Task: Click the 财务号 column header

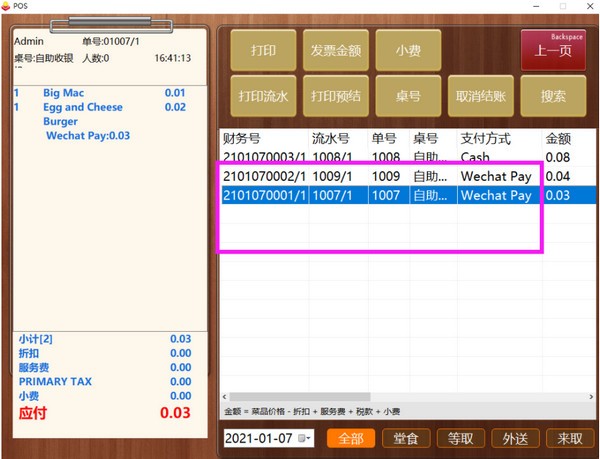Action: point(264,138)
